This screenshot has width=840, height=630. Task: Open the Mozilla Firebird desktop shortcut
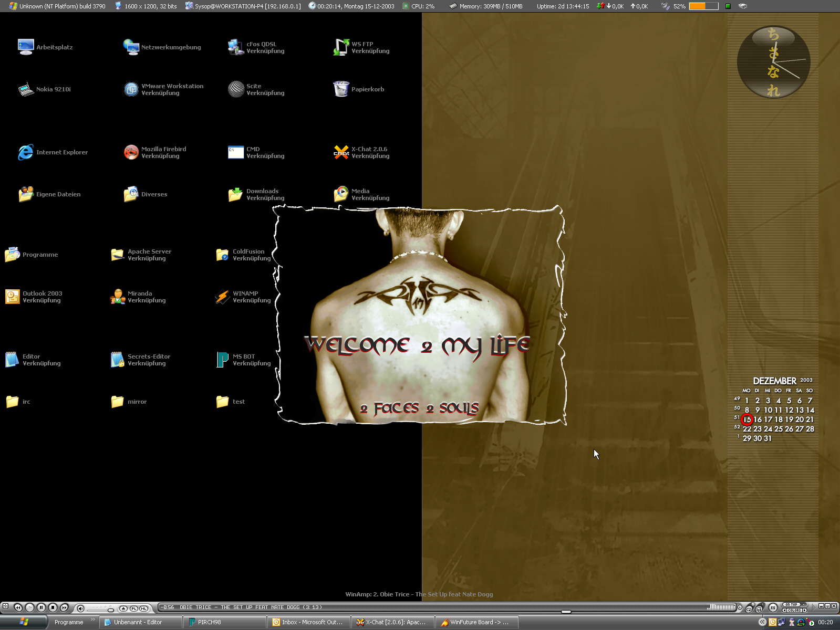click(x=131, y=152)
